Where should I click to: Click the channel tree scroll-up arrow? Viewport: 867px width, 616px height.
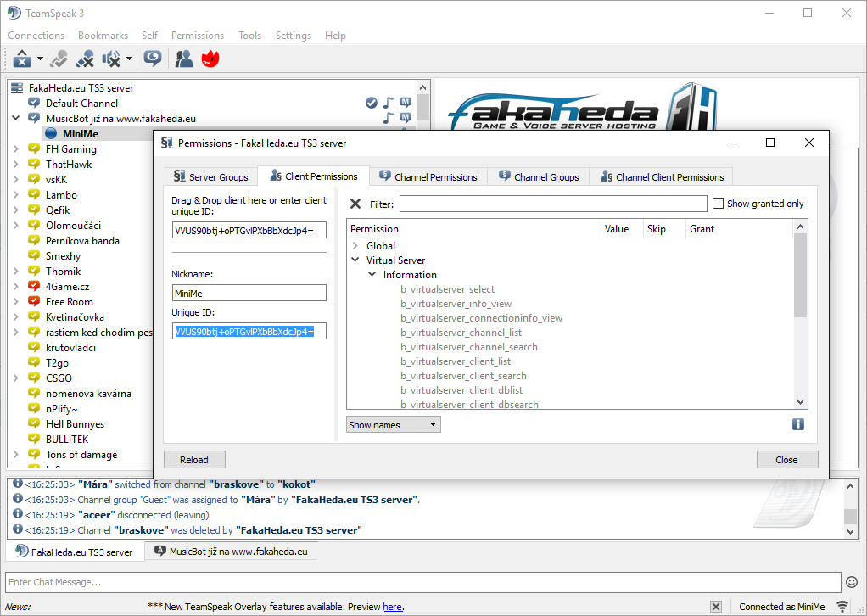[x=422, y=87]
